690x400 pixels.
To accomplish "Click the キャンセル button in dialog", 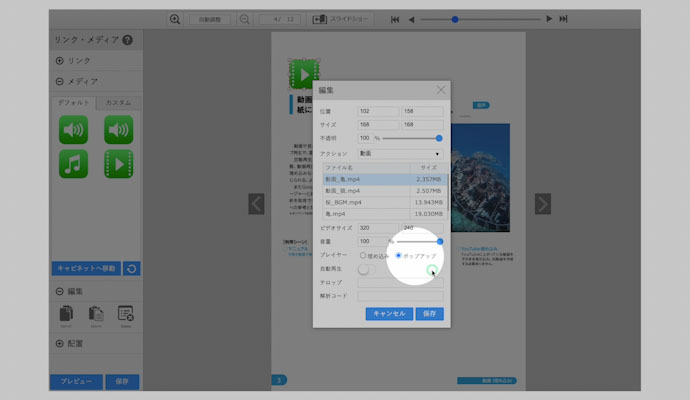I will pos(387,313).
